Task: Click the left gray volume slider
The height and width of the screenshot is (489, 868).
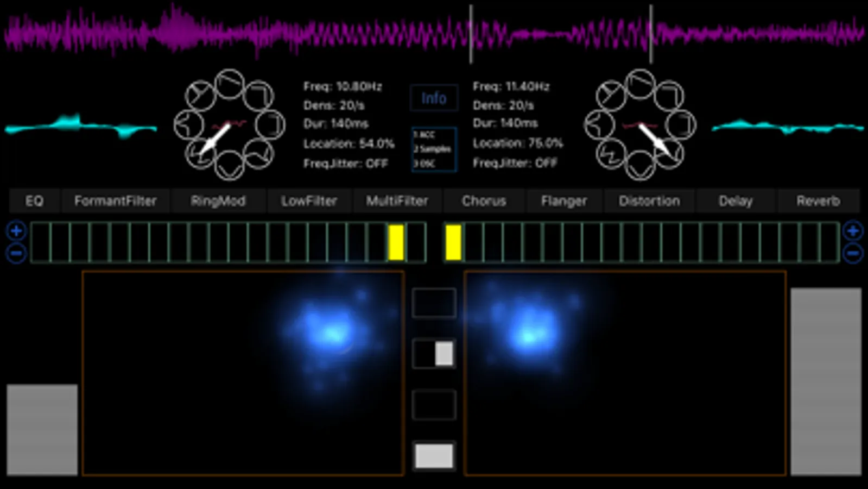Action: click(x=42, y=430)
